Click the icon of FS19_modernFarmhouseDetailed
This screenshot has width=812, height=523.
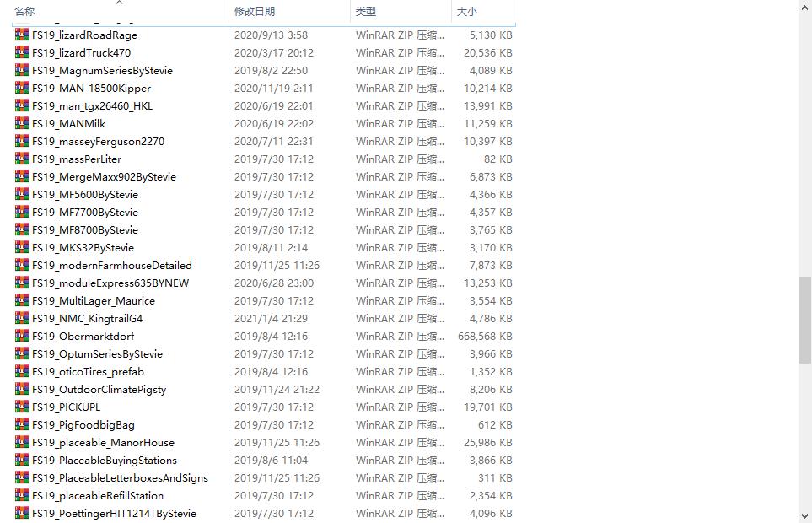coord(22,265)
